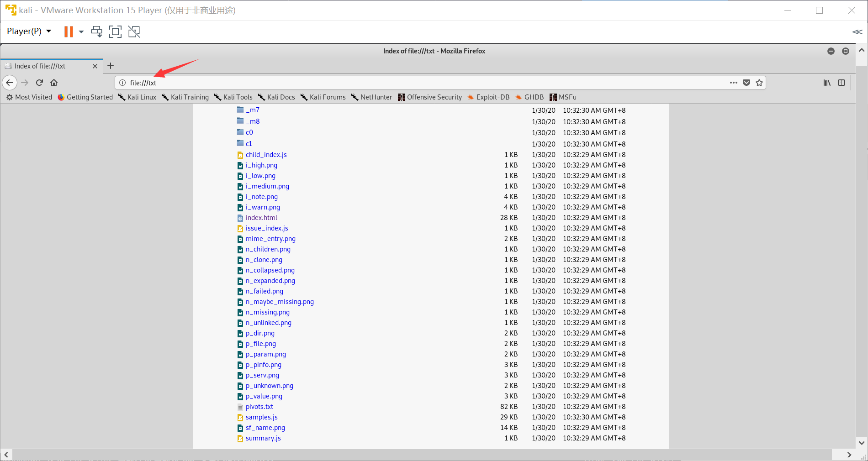Screen dimensions: 868x461
Task: Toggle VMware Unity mode icon
Action: click(x=134, y=31)
